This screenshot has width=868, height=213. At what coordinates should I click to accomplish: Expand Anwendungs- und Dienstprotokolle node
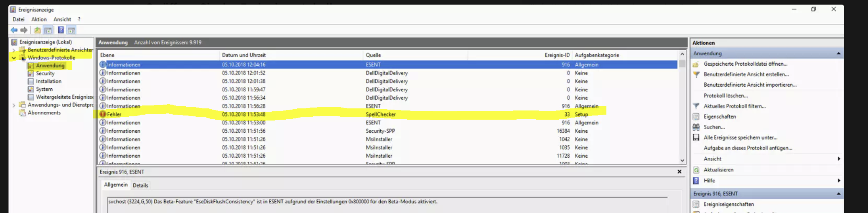pos(14,105)
